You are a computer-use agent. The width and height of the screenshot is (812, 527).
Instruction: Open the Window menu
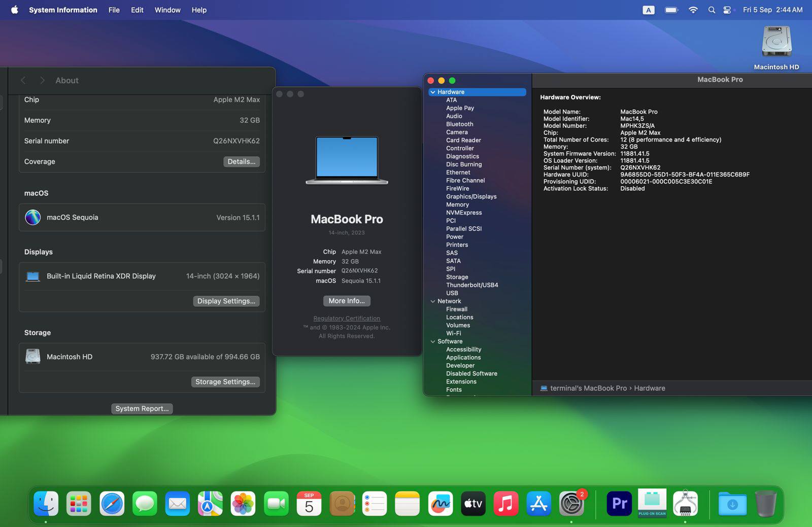167,10
